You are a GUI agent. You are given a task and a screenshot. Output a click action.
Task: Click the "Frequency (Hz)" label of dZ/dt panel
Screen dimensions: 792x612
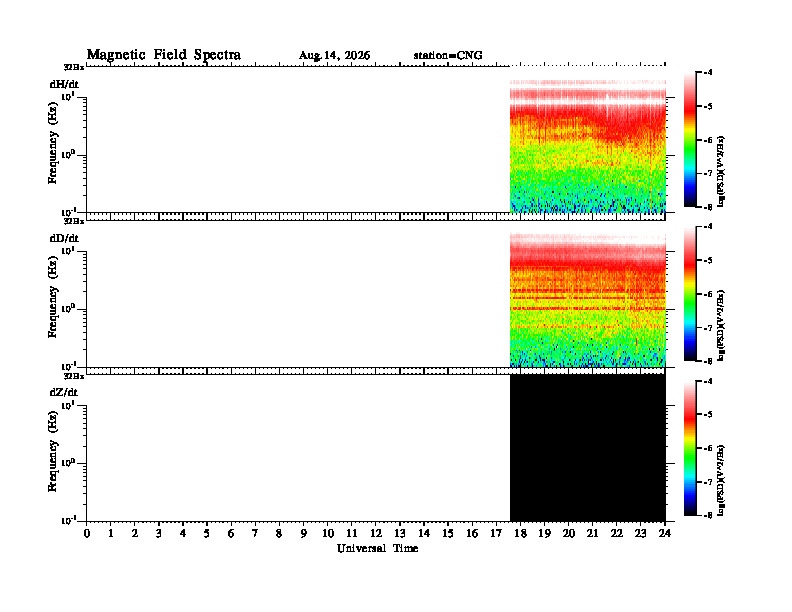[53, 451]
